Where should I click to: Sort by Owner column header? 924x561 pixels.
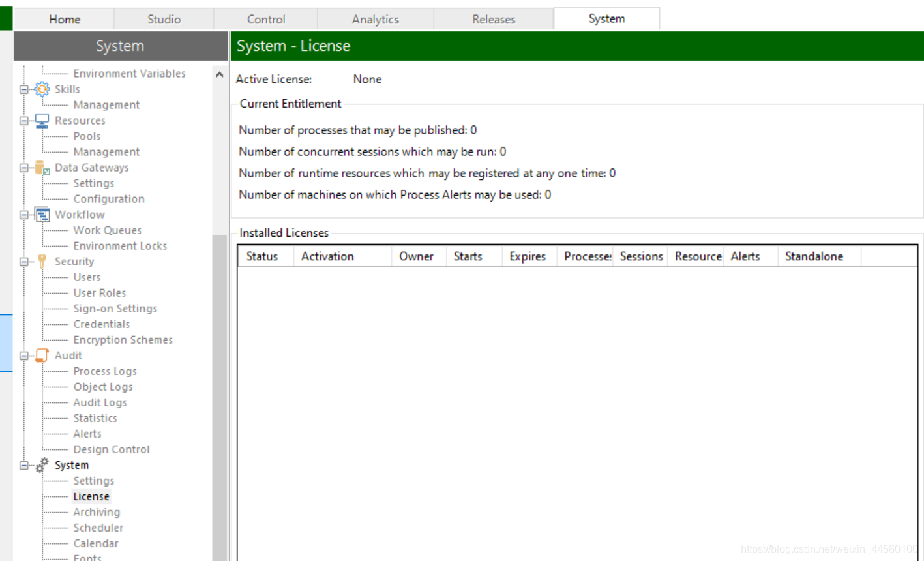click(418, 256)
